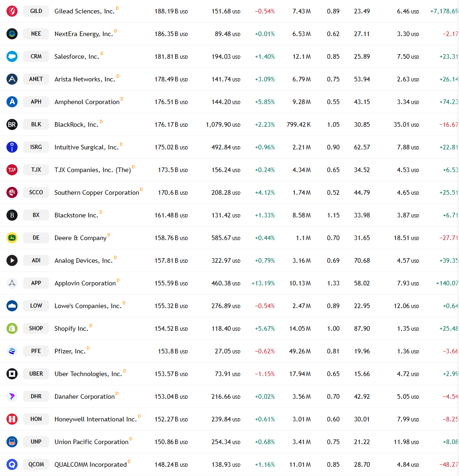Click the Uber logo icon
The height and width of the screenshot is (476, 459).
(x=12, y=374)
